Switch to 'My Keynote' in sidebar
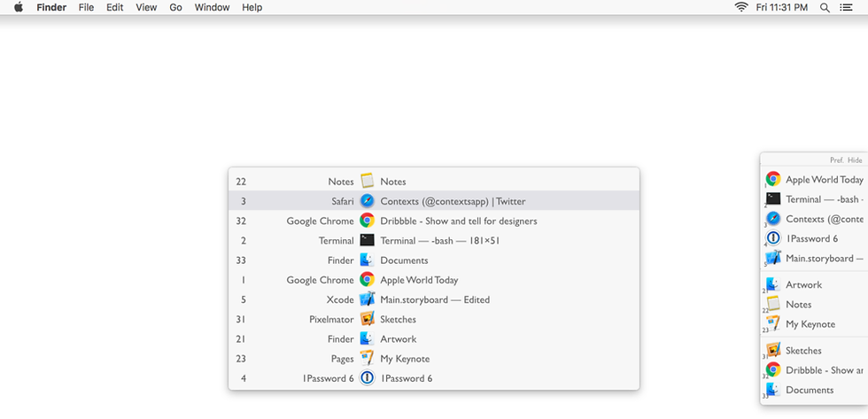Image resolution: width=868 pixels, height=419 pixels. (810, 324)
